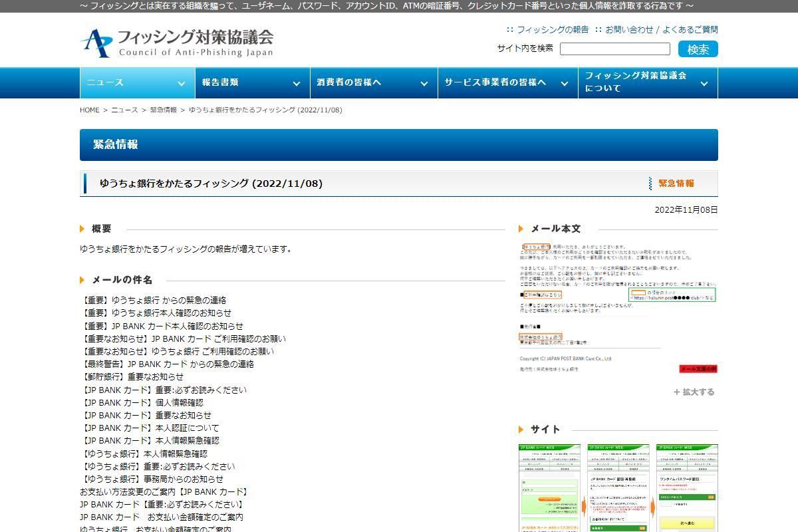
Task: Click 拡大する to enlarge the email image
Action: (694, 392)
